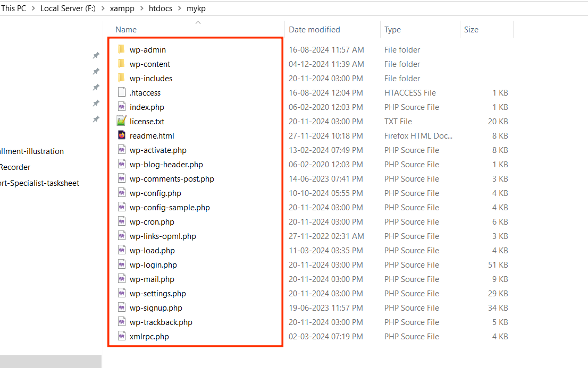Click the xmlrpc.php file icon
Image resolution: width=588 pixels, height=368 pixels.
[x=122, y=336]
